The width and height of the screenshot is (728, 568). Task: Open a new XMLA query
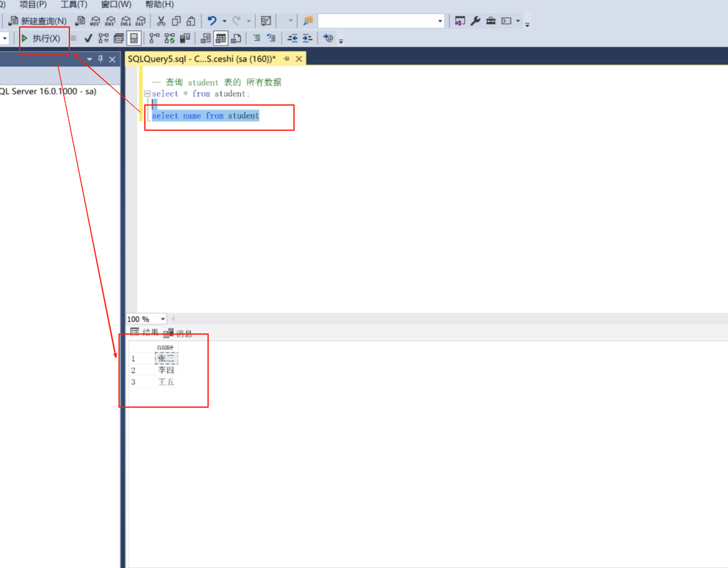(x=126, y=21)
